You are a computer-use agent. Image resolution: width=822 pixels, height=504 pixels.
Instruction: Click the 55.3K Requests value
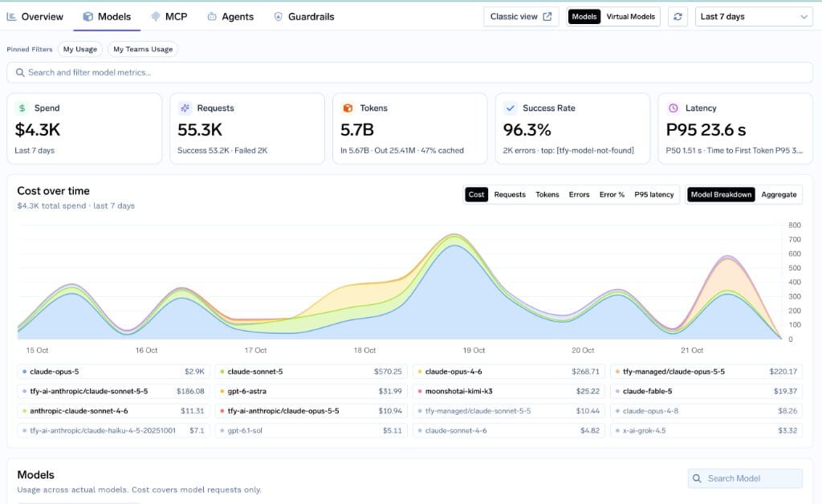pyautogui.click(x=200, y=129)
